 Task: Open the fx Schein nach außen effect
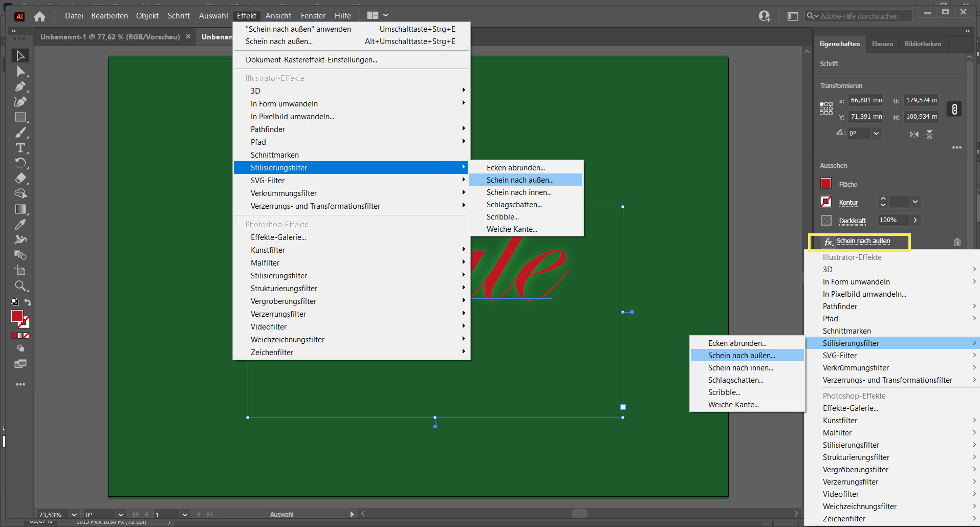coord(863,241)
